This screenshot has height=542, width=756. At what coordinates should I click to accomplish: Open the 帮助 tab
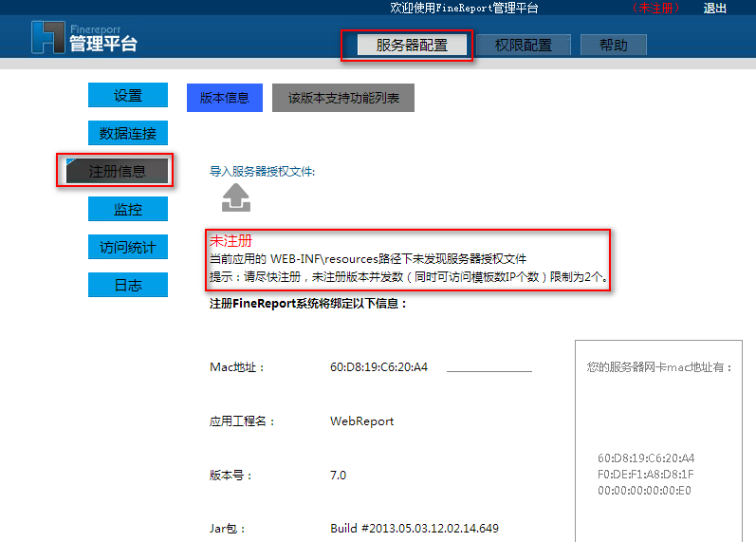coord(614,46)
